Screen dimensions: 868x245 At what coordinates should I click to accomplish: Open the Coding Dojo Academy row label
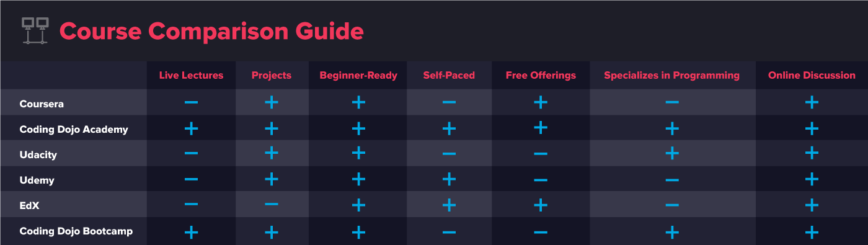coord(74,130)
